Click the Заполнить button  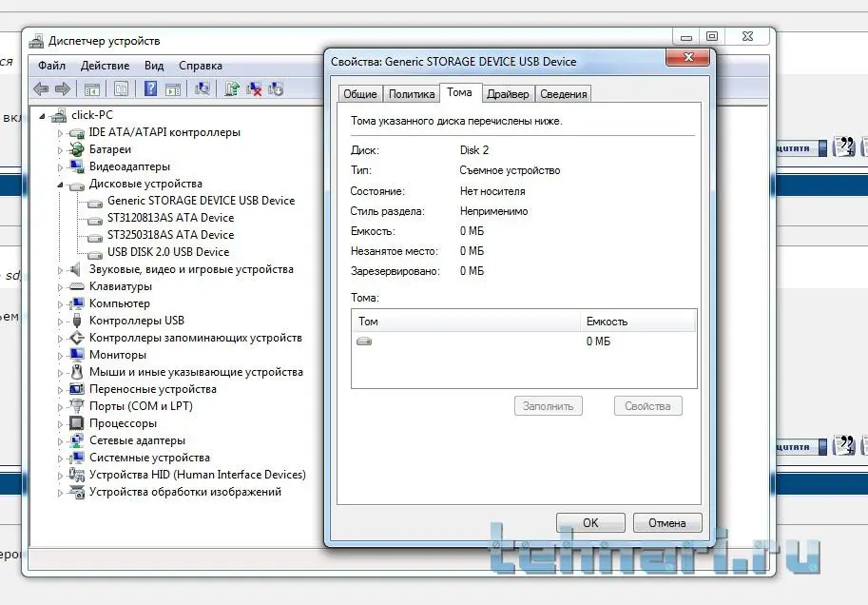click(548, 405)
